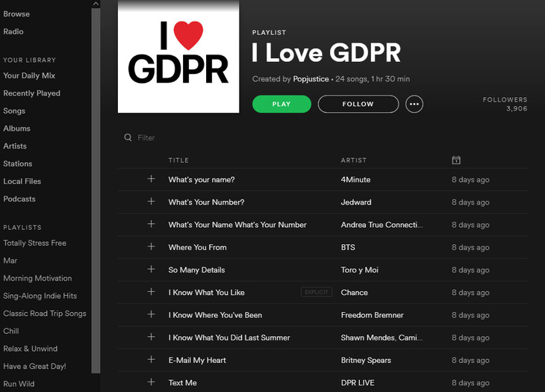Screen dimensions: 545x392
Task: Open the Chill playlist
Action: (x=11, y=331)
